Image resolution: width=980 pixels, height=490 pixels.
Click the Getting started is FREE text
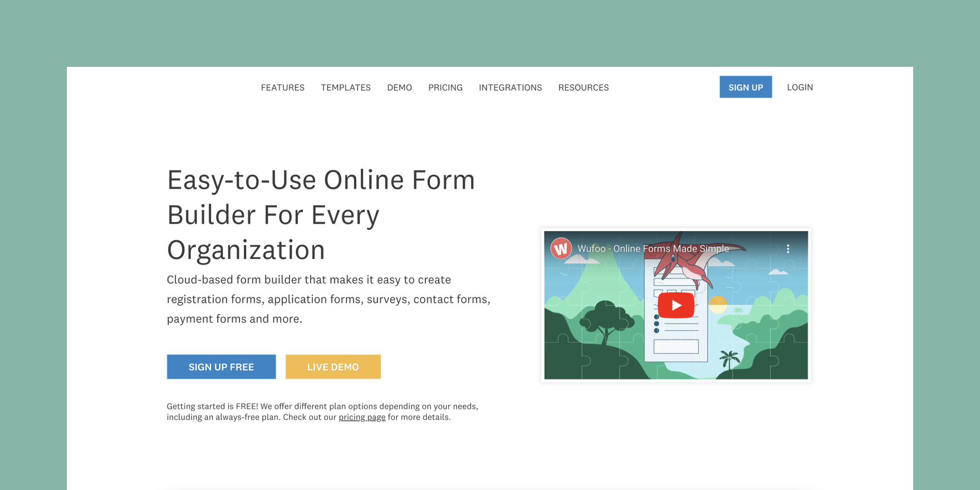322,411
